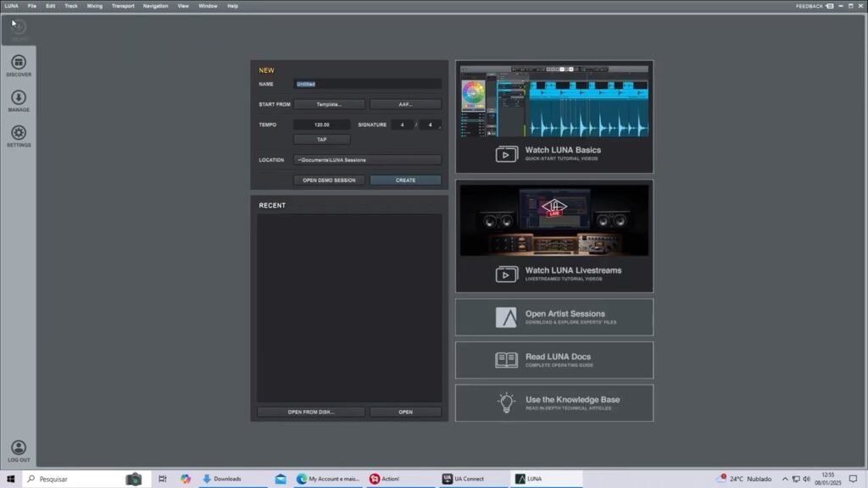Open the File menu
868x488 pixels.
click(x=32, y=6)
